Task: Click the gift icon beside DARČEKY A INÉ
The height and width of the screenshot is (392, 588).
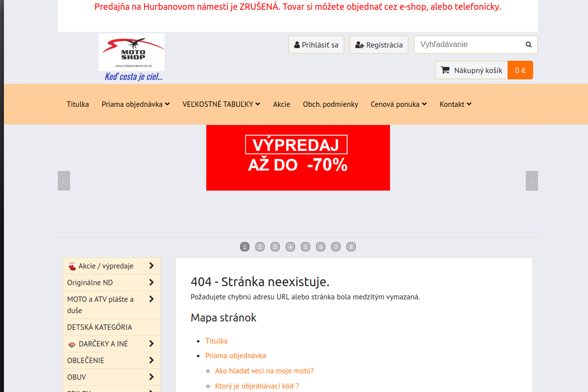Action: (x=72, y=344)
